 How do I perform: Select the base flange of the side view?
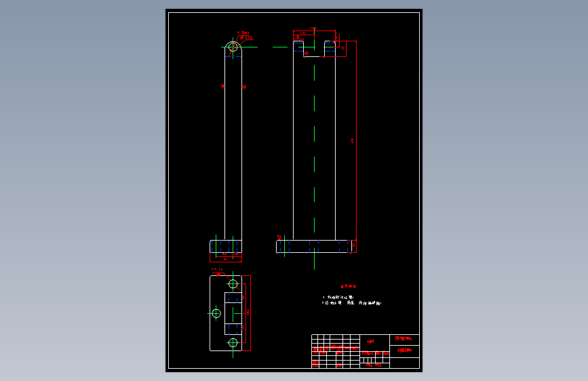226,246
